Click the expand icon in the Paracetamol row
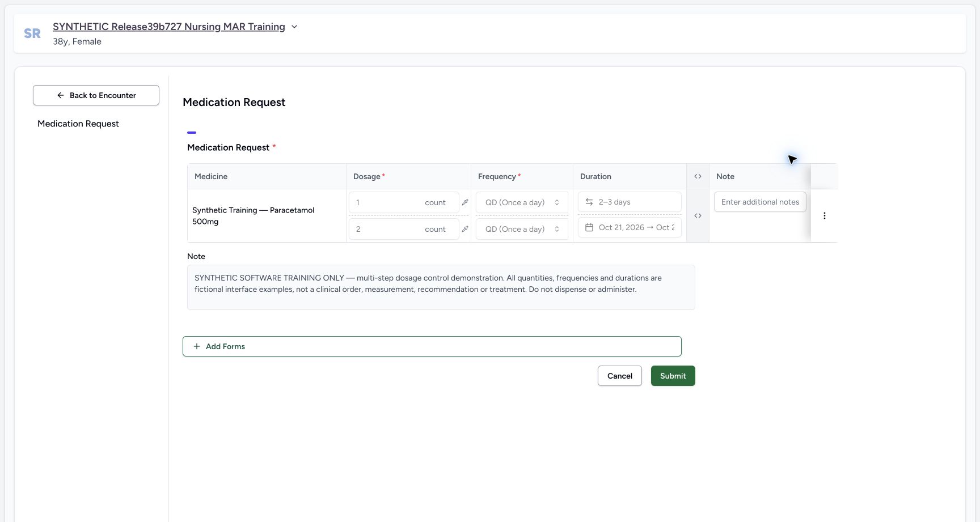This screenshot has width=980, height=522. [698, 215]
